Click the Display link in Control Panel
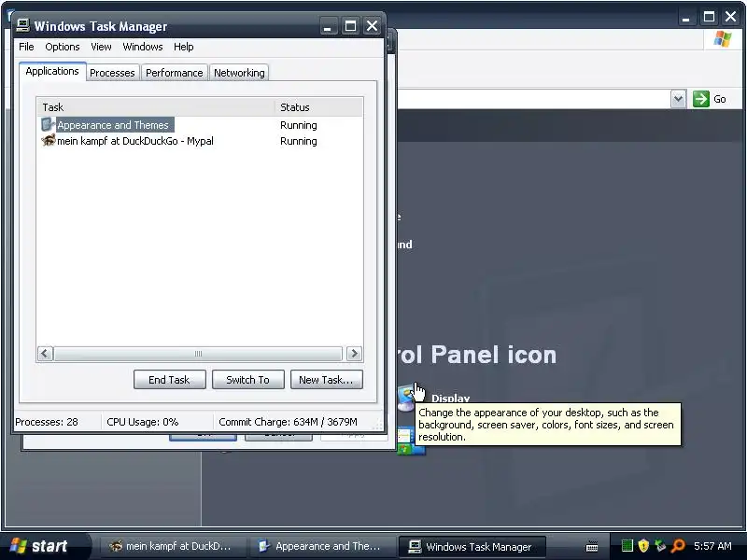This screenshot has height=560, width=747. click(x=450, y=399)
